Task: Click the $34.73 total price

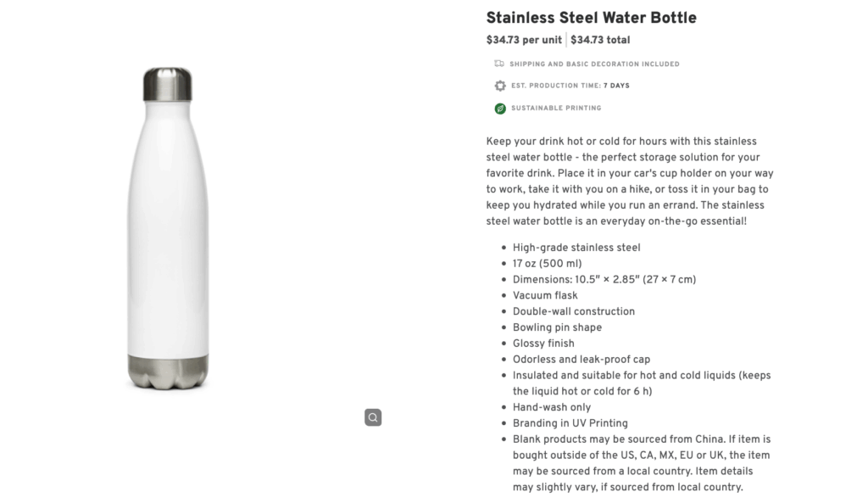Action: [x=599, y=39]
